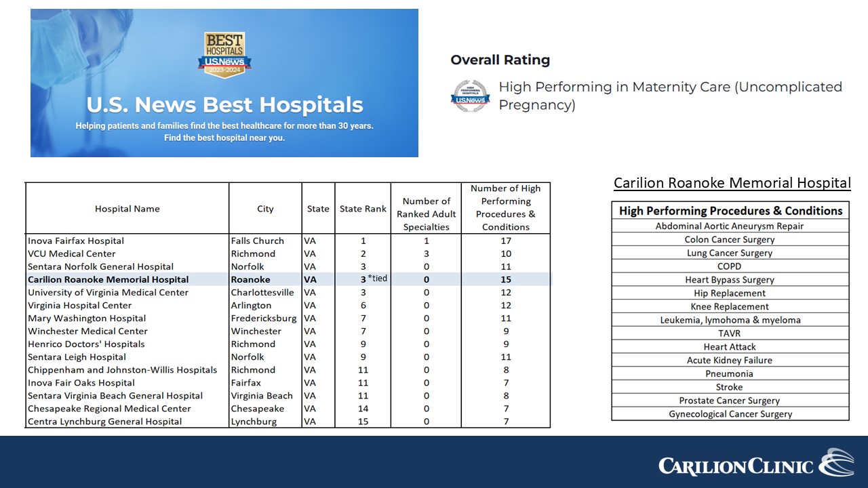Select "Abdominal Aortic Aneurysm Repair" list row
The image size is (868, 488).
[x=730, y=226]
